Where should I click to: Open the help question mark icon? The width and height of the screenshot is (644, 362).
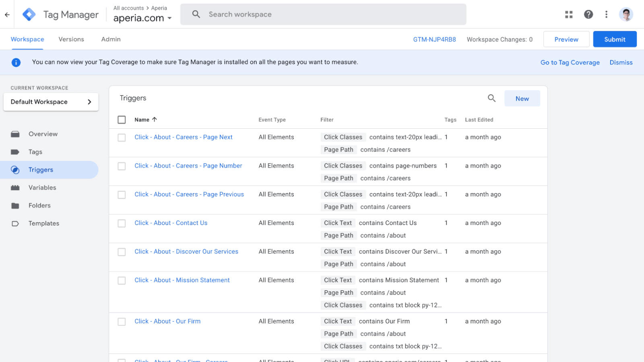(588, 14)
